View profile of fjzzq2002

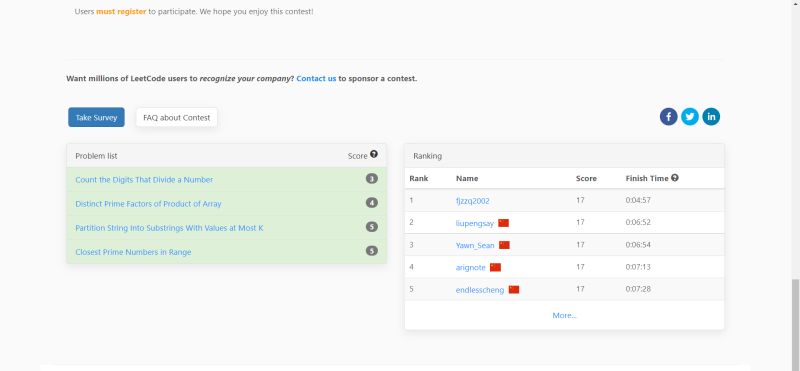click(x=472, y=201)
